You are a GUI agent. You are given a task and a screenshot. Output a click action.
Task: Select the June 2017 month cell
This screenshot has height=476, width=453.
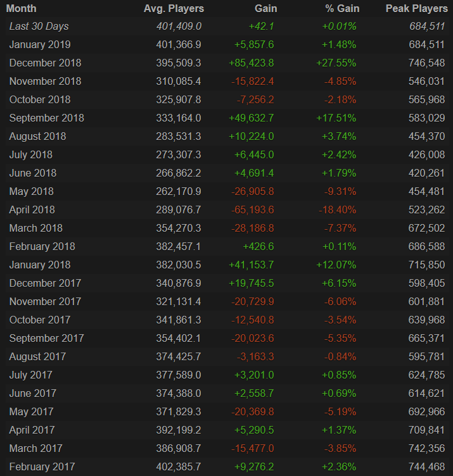click(33, 394)
